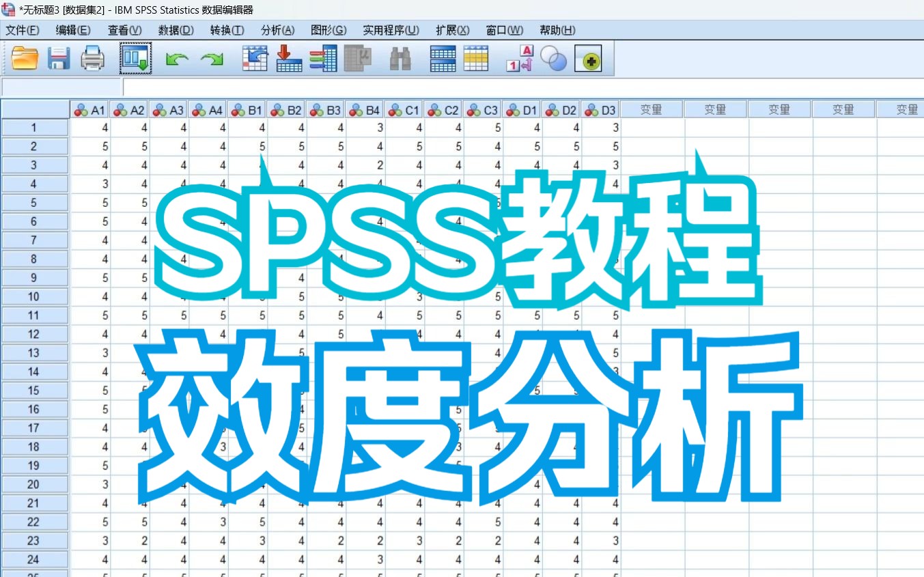Click the cell in row 2 under D3

[x=601, y=146]
